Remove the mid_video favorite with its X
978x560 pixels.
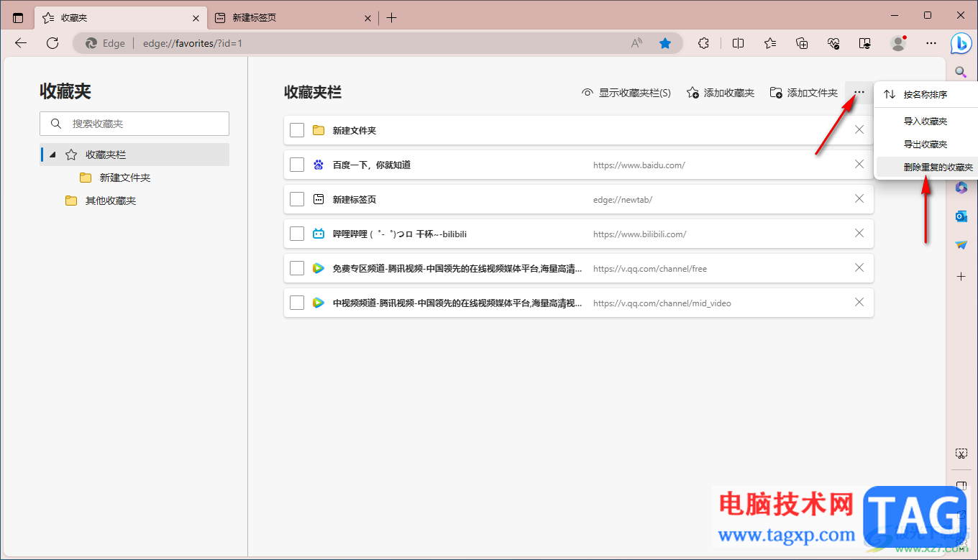[x=859, y=303]
